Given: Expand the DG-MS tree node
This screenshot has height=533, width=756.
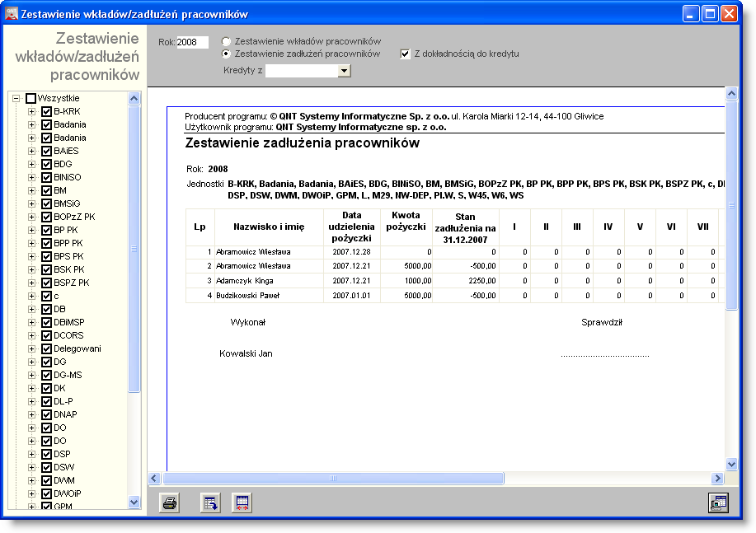Looking at the screenshot, I should (31, 375).
